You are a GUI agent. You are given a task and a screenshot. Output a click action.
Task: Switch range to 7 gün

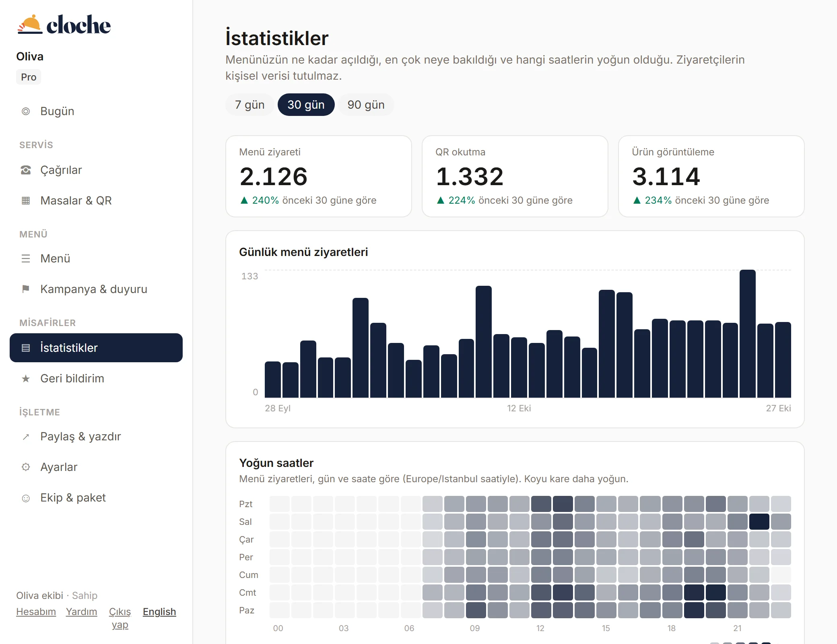249,105
